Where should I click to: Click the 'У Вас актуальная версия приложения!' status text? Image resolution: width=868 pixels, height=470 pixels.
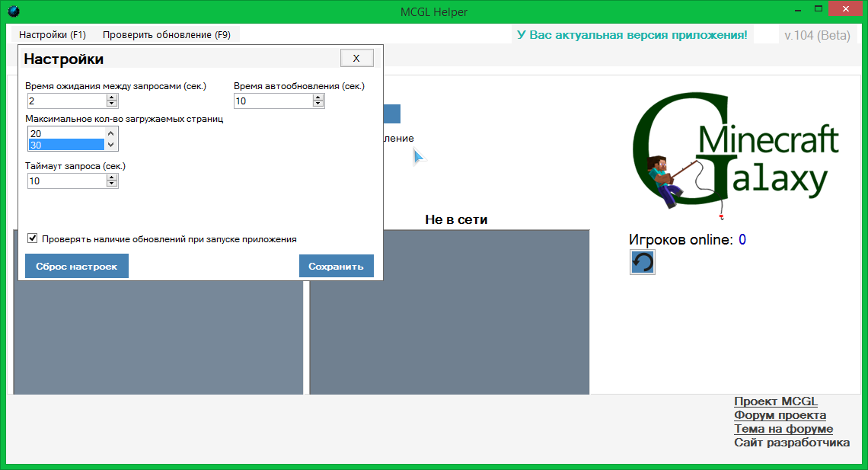[x=632, y=35]
